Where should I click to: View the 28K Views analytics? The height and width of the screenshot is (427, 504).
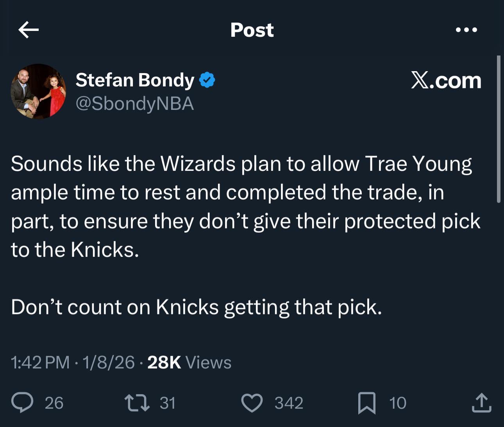(189, 362)
